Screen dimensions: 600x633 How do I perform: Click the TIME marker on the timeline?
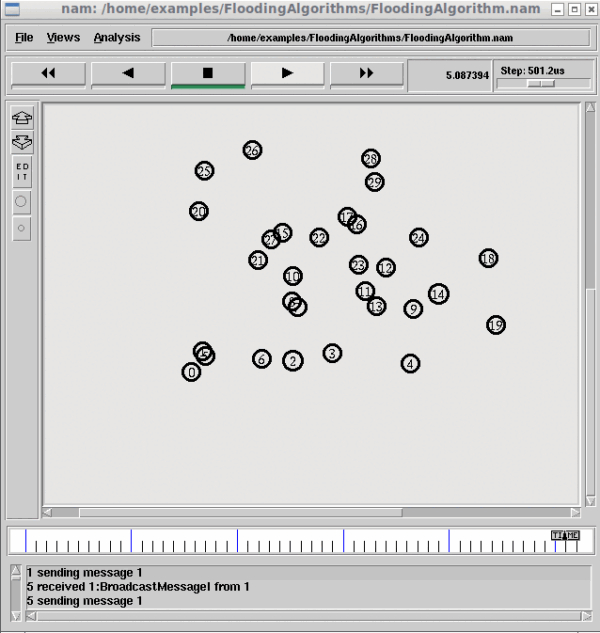pos(565,536)
